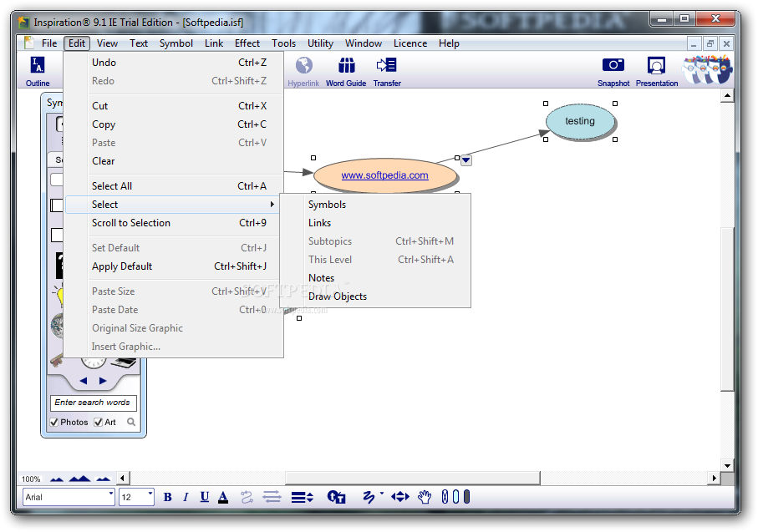Select the freehand draw scribble tool
Viewport: 758px width, 532px height.
[x=369, y=497]
